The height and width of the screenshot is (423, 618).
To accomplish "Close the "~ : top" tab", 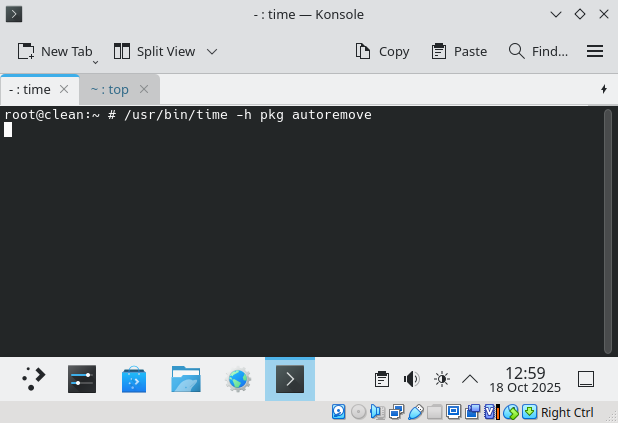I will [144, 89].
